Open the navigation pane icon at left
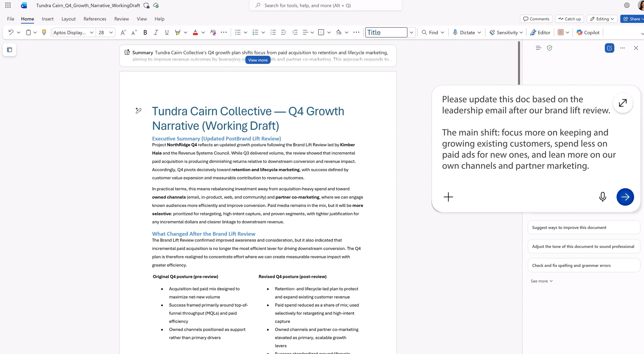 (10, 50)
